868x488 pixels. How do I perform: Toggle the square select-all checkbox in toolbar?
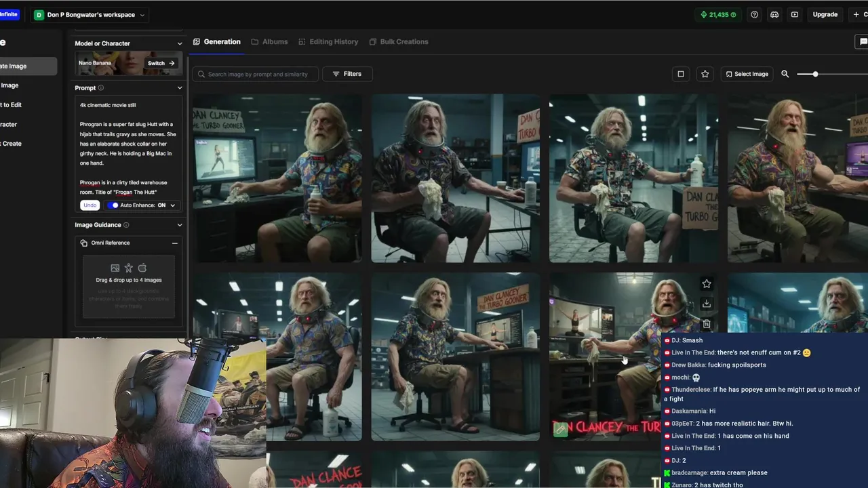681,74
